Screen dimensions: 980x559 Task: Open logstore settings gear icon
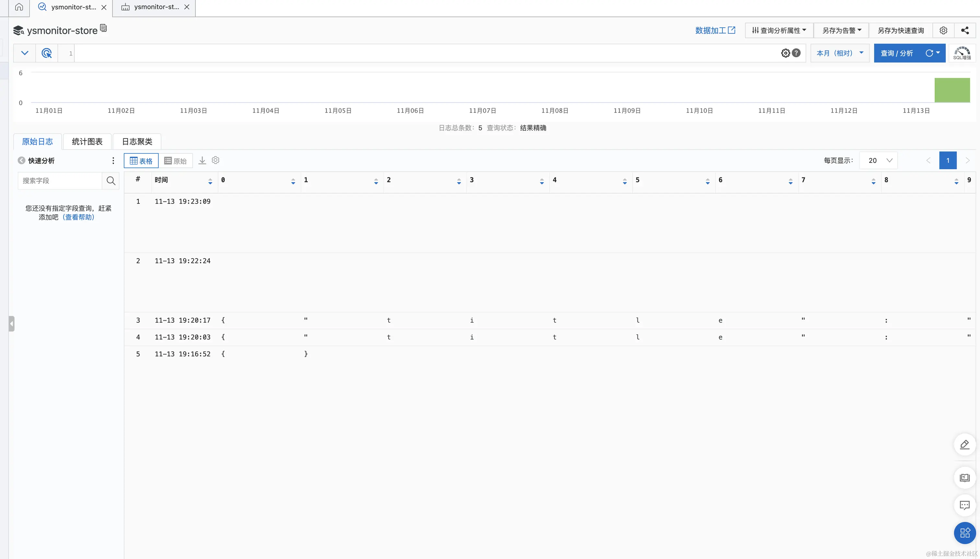tap(943, 30)
